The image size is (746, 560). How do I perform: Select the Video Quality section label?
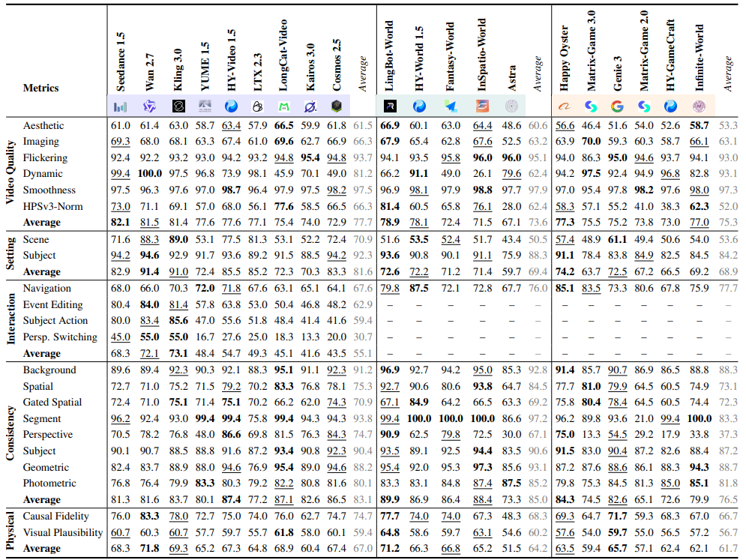point(10,172)
